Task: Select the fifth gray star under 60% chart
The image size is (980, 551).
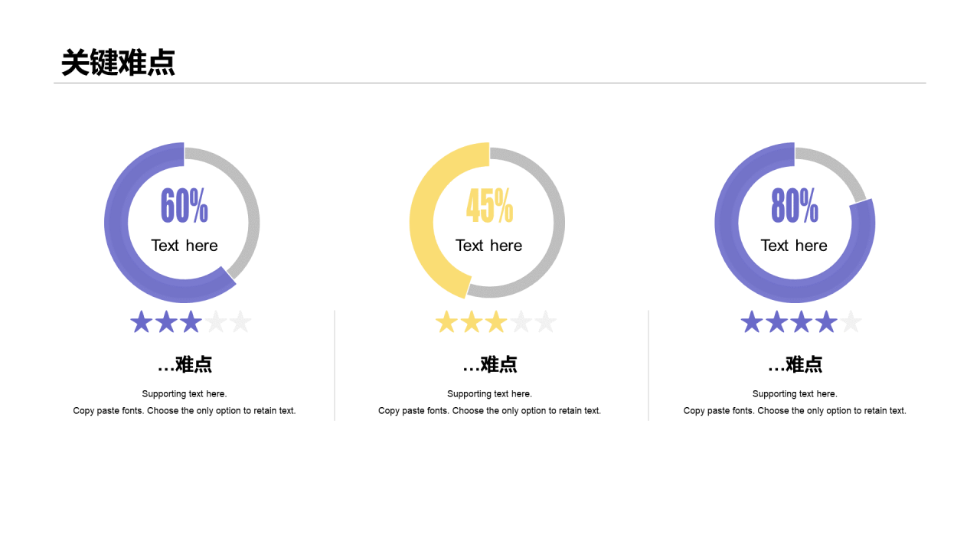Action: [x=240, y=322]
